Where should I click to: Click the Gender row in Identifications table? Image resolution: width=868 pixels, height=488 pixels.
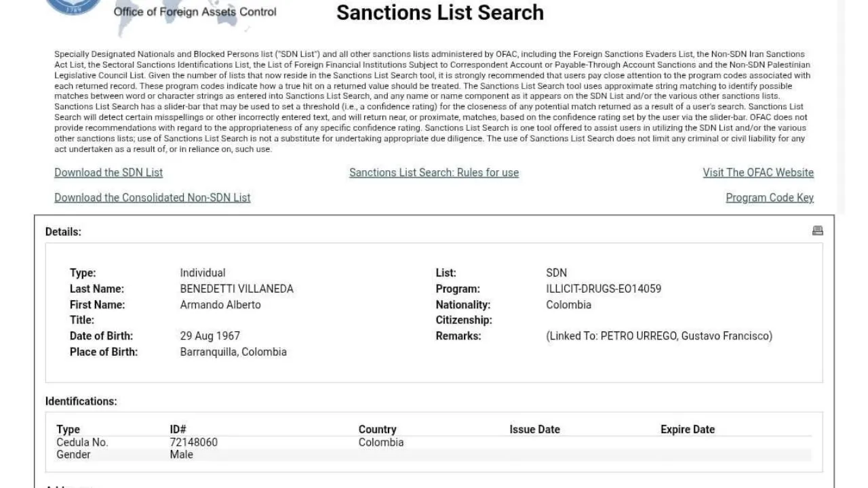(x=73, y=454)
